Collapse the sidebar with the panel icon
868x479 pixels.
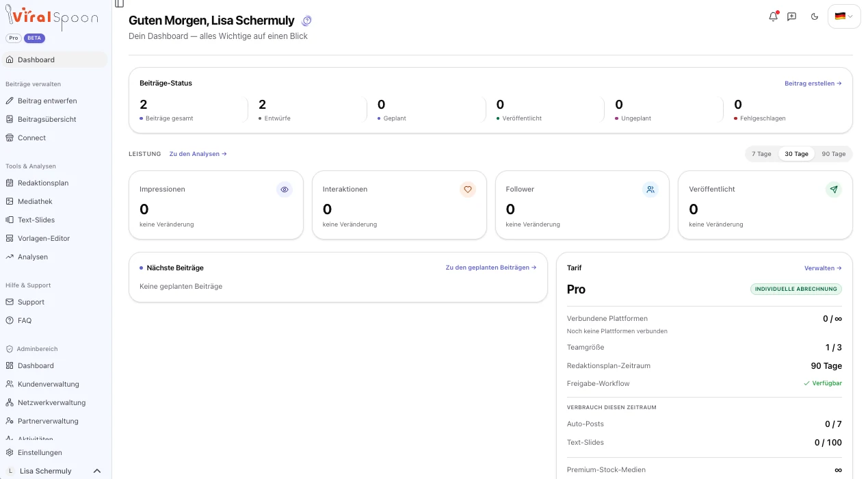point(120,3)
